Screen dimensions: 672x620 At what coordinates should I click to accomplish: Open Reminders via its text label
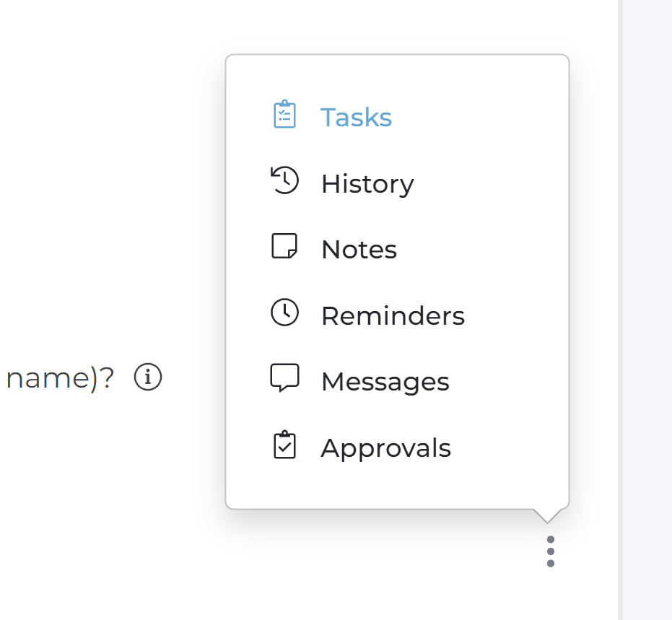[x=393, y=316]
